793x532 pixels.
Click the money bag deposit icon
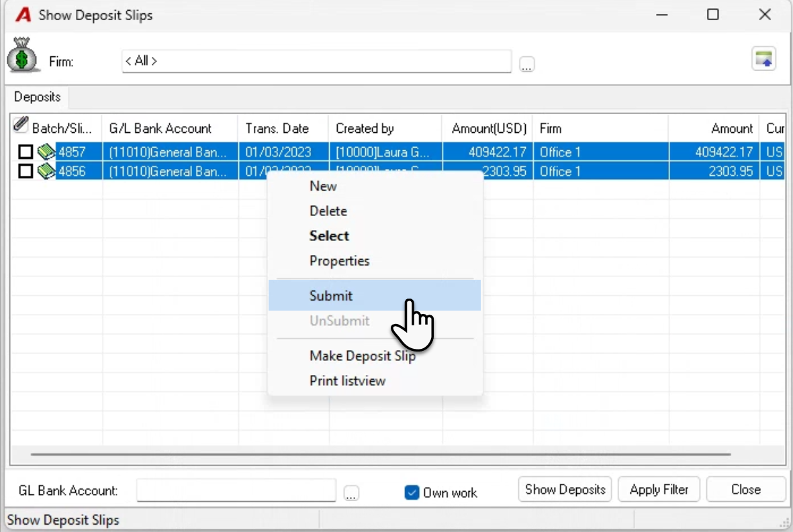(22, 55)
